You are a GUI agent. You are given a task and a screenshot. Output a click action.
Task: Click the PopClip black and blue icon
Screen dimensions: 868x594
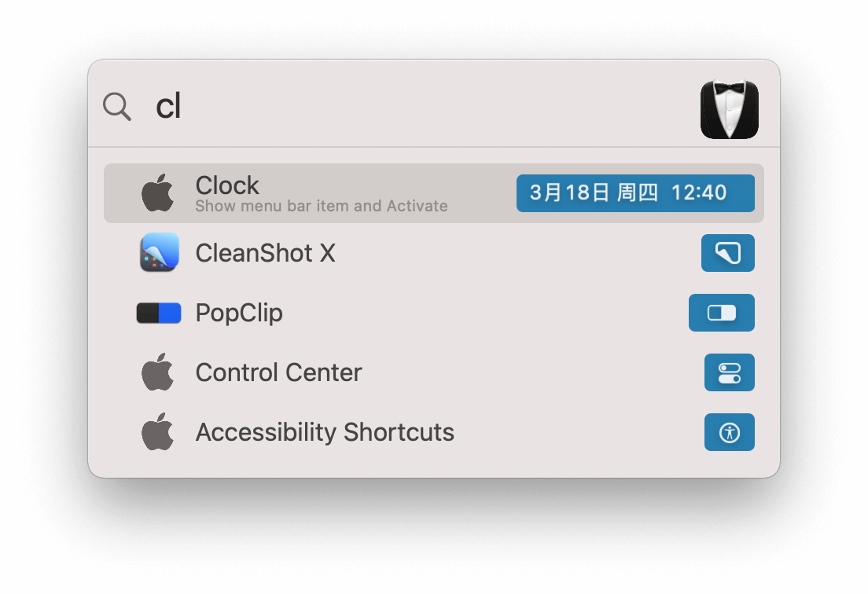pos(159,313)
